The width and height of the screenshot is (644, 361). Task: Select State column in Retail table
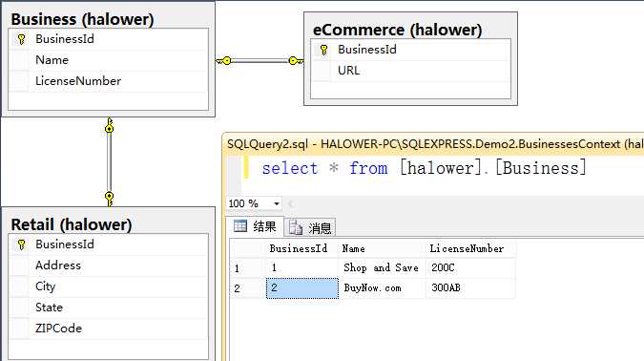click(109, 308)
